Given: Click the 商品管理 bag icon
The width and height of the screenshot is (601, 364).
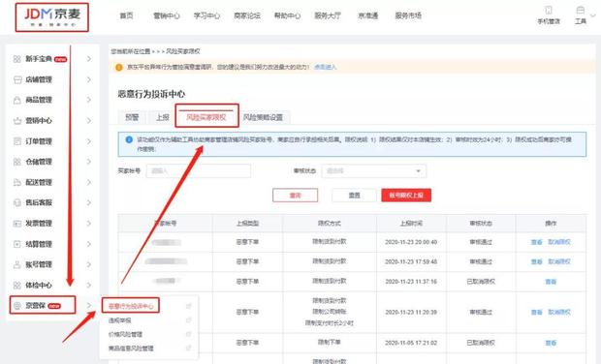Looking at the screenshot, I should point(16,101).
